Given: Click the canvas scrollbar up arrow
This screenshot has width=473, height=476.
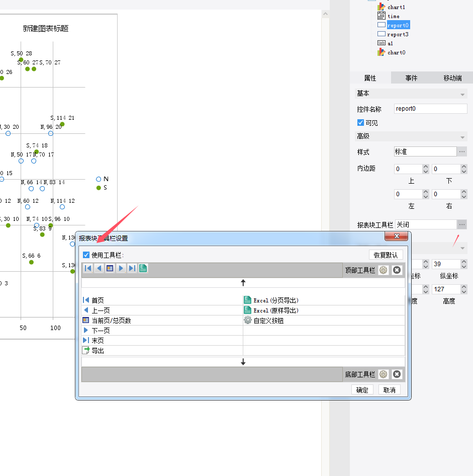Looking at the screenshot, I should tap(325, 14).
